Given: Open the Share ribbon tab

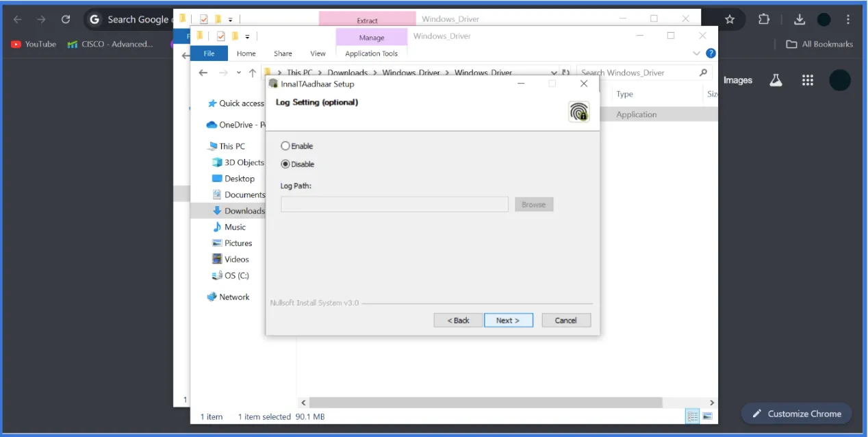Looking at the screenshot, I should [x=283, y=53].
